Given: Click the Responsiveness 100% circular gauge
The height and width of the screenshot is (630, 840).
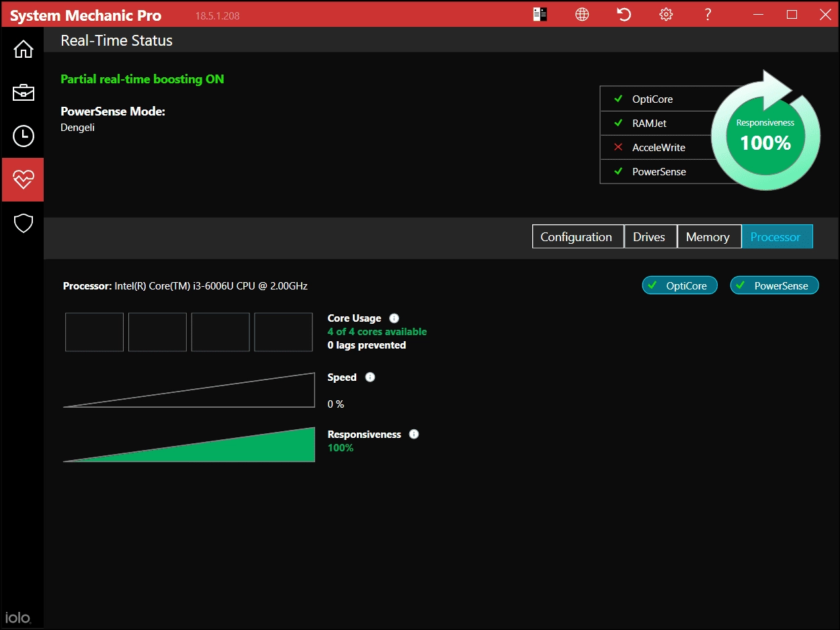Looking at the screenshot, I should [x=765, y=135].
